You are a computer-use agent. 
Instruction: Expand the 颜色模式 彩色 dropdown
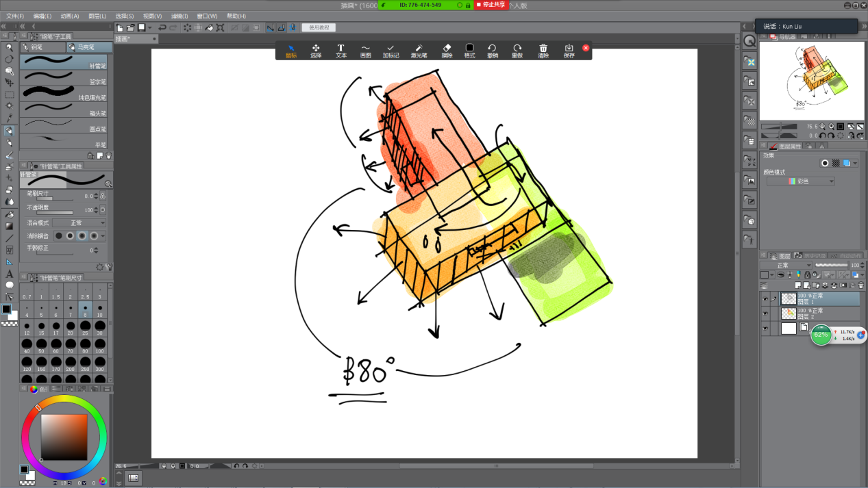point(800,181)
